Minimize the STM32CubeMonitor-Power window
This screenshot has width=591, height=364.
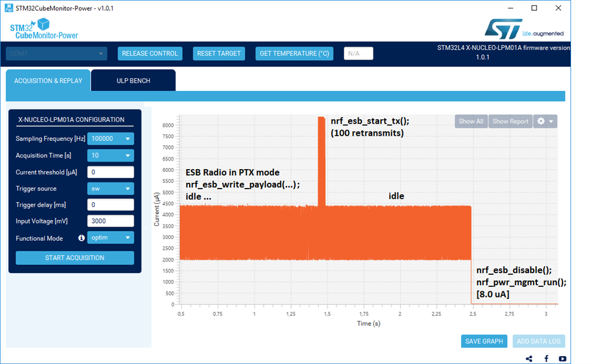(511, 8)
